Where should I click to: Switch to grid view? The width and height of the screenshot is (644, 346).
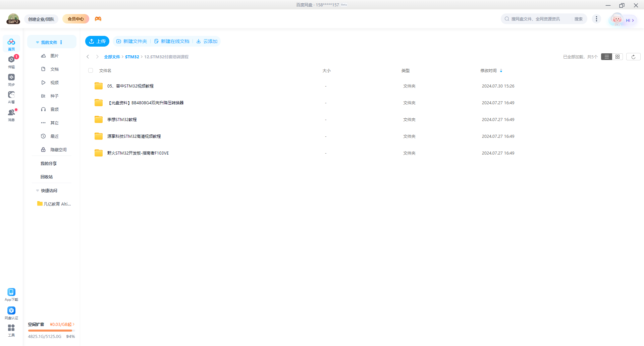pos(618,57)
